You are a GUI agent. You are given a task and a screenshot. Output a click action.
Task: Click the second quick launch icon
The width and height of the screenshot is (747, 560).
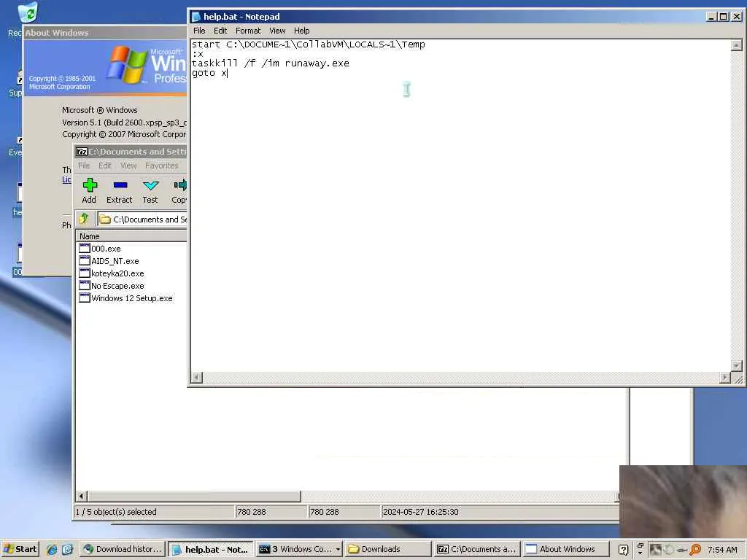67,549
